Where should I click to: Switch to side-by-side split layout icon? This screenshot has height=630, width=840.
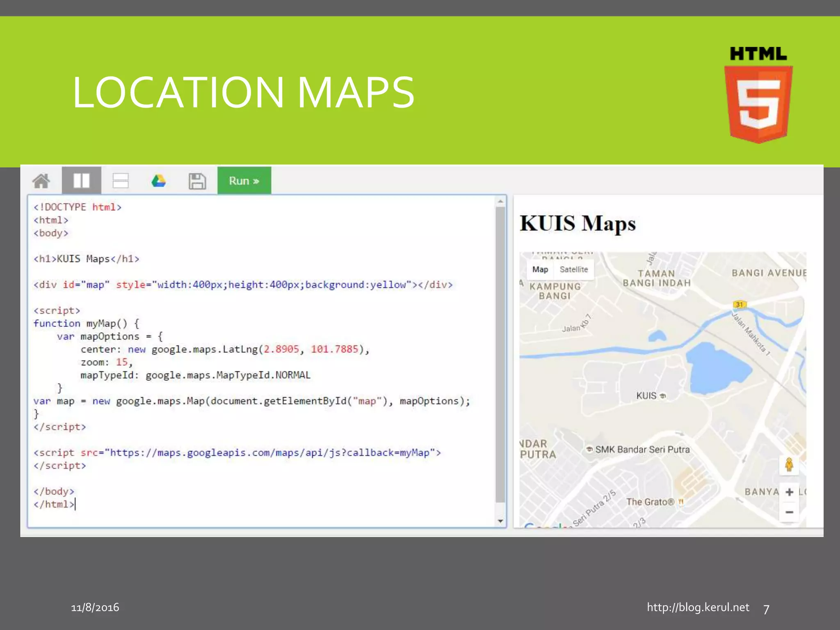tap(81, 180)
